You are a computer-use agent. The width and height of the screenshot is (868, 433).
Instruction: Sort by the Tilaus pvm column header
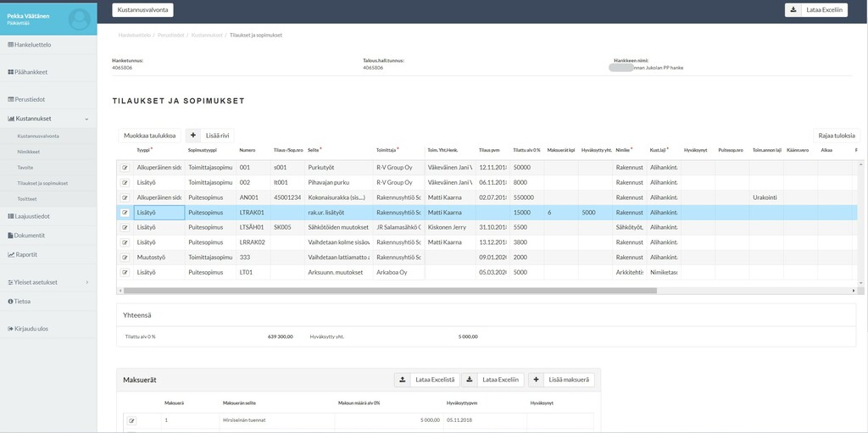pyautogui.click(x=489, y=150)
